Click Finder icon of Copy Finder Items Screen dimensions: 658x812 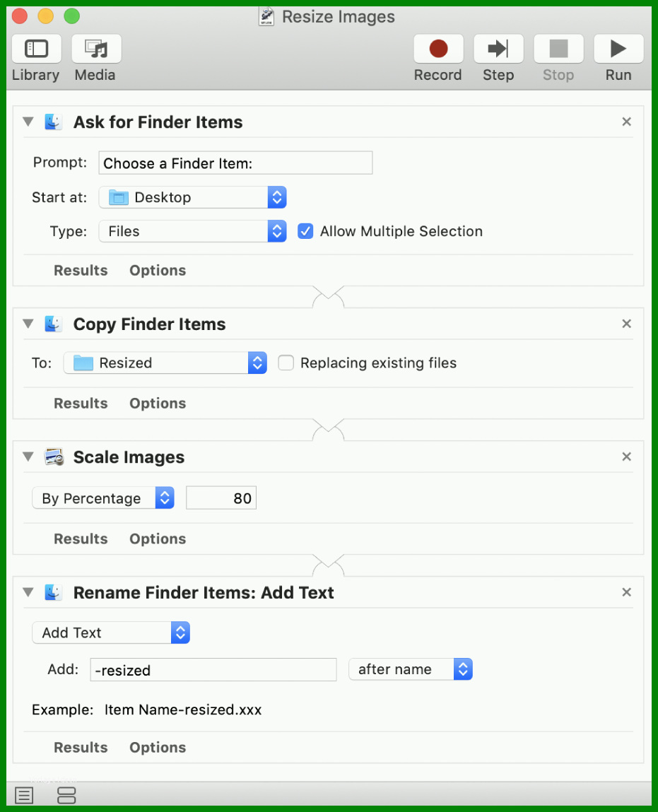pyautogui.click(x=53, y=324)
